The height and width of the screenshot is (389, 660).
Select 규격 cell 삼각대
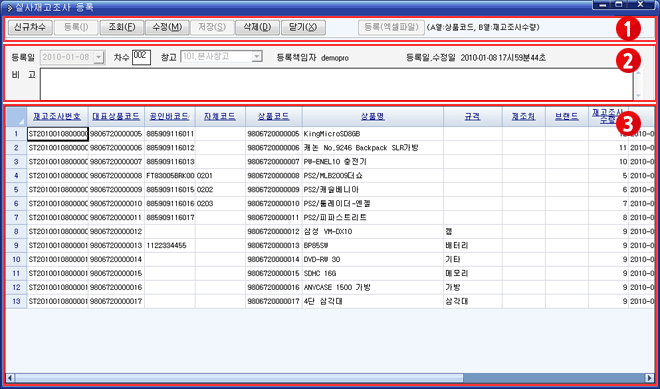(473, 301)
